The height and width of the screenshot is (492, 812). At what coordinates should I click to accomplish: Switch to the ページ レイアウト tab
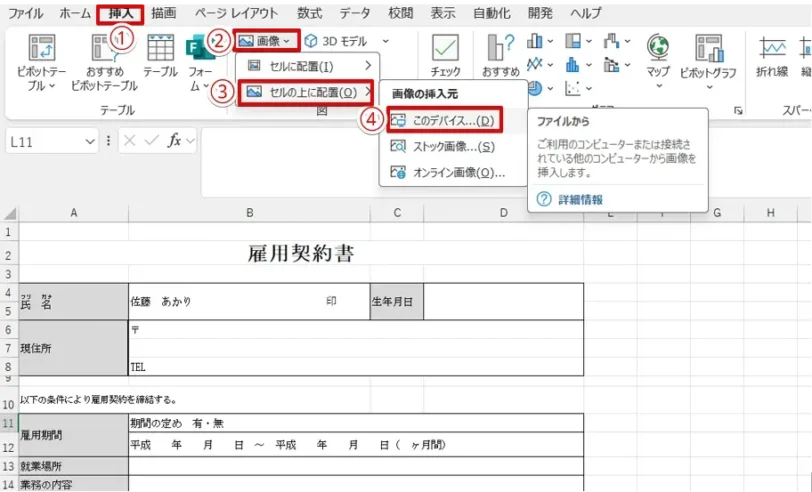(236, 13)
